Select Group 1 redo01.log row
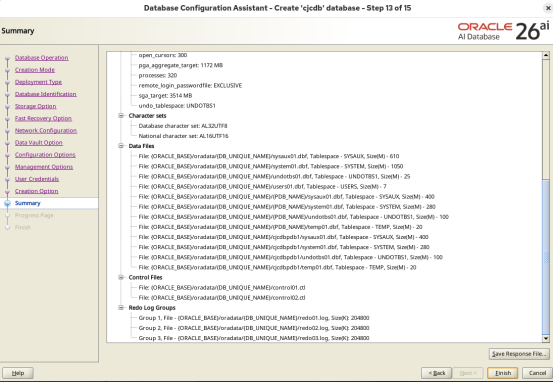The height and width of the screenshot is (382, 554). (x=254, y=318)
